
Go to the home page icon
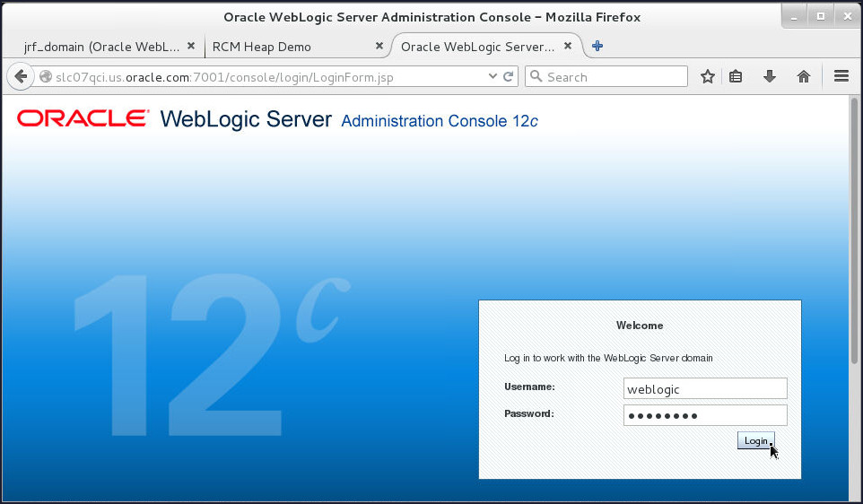pos(804,76)
